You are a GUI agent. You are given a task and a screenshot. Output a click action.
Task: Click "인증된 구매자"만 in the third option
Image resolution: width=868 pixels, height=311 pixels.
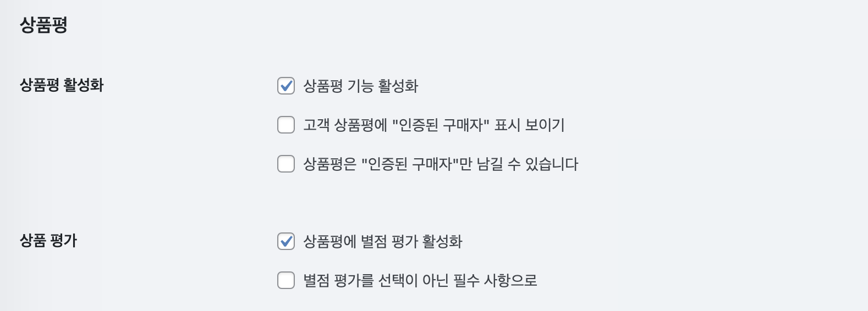point(416,164)
